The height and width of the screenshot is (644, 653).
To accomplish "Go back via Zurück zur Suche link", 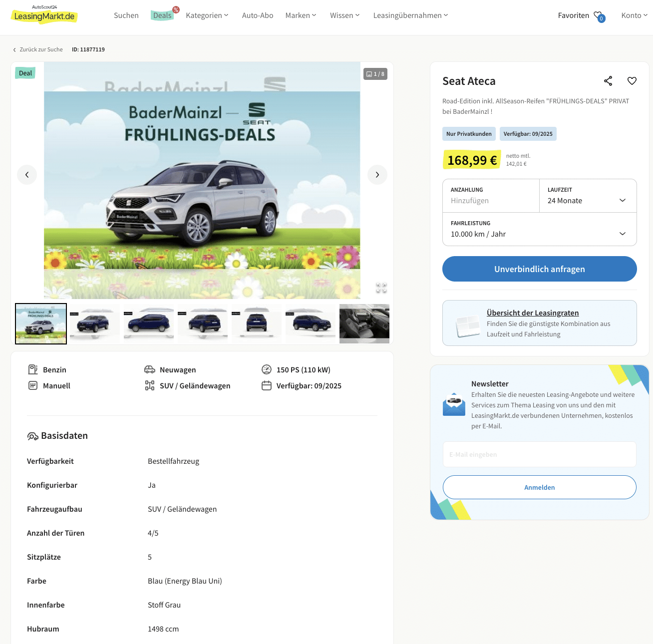I will (x=41, y=49).
